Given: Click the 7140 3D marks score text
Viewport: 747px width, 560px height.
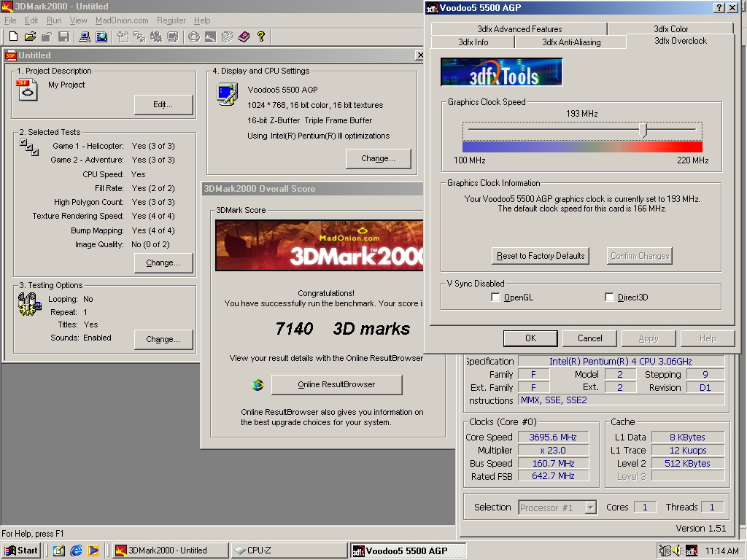Looking at the screenshot, I should coord(343,329).
